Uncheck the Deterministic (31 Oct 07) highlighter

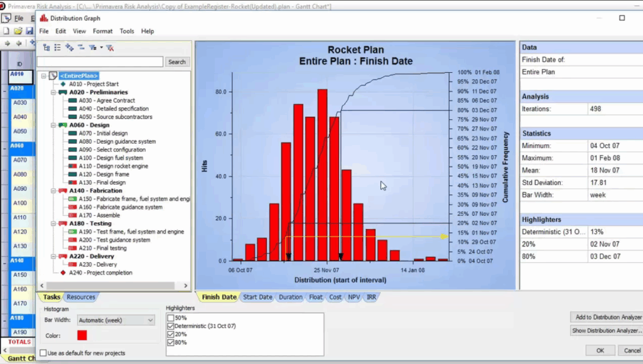171,326
